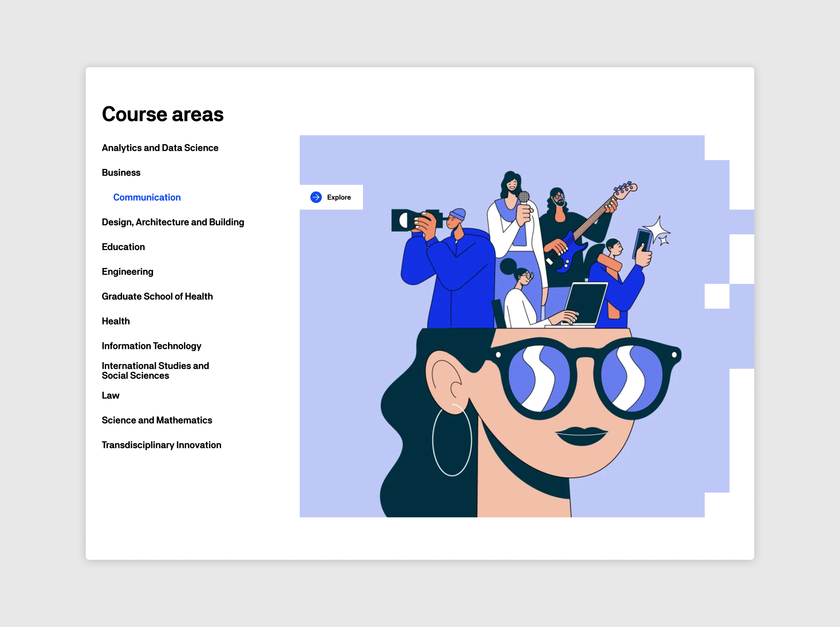Choose the Engineering course area
Viewport: 840px width, 627px height.
[127, 272]
